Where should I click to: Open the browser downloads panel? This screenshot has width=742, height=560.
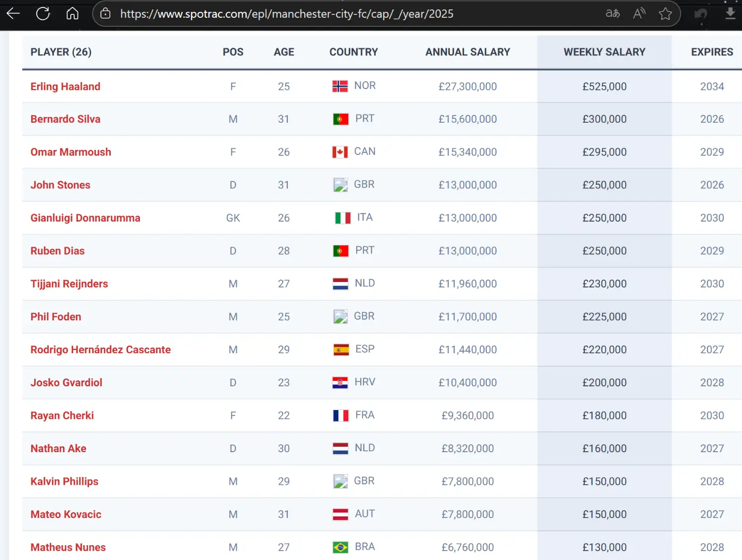click(x=730, y=13)
